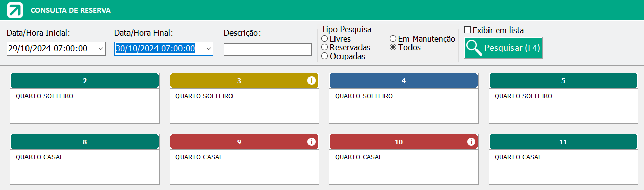Open the Data/Hora Inicial dropdown
The image size is (644, 190).
100,49
